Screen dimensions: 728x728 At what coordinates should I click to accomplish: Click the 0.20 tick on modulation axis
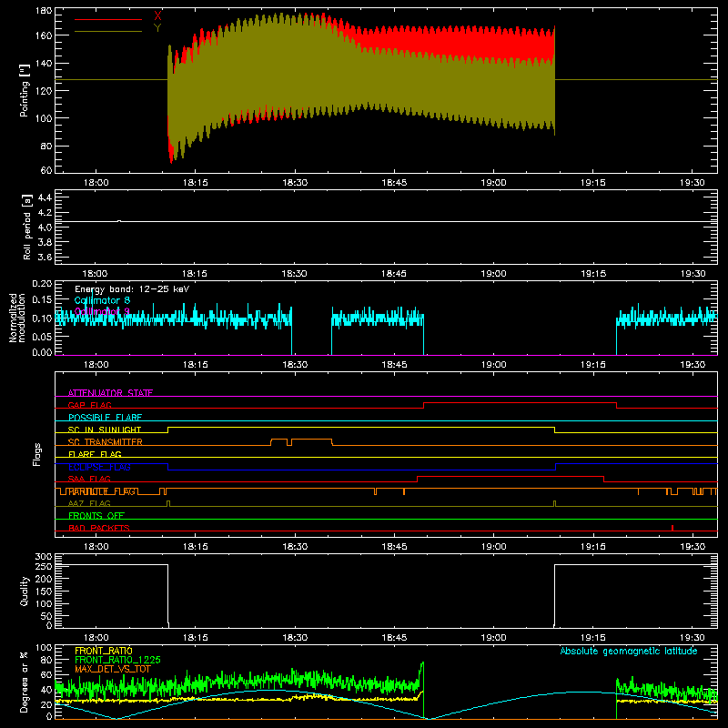point(43,284)
